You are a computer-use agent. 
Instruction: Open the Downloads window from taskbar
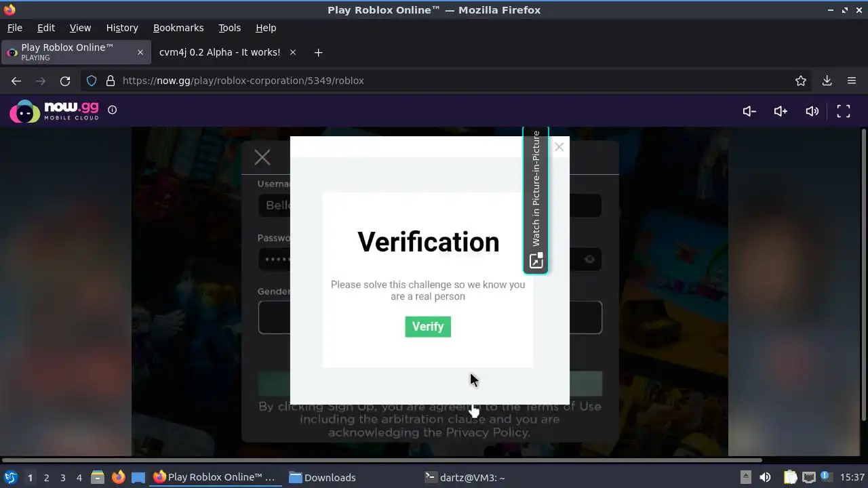(323, 477)
